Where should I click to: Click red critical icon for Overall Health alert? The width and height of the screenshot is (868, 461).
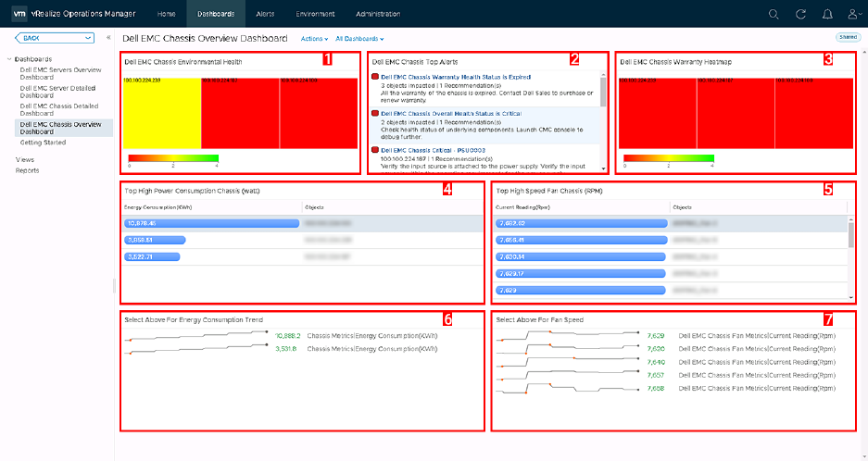375,113
